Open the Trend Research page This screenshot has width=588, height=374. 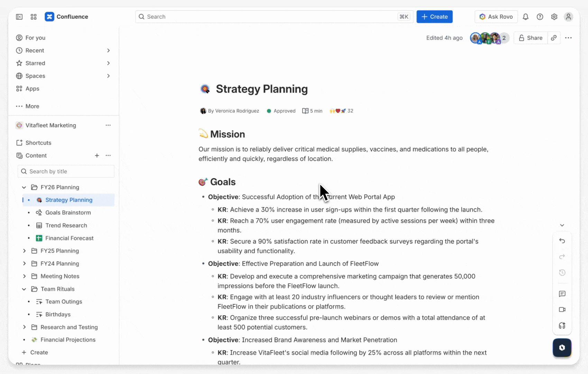pyautogui.click(x=66, y=225)
